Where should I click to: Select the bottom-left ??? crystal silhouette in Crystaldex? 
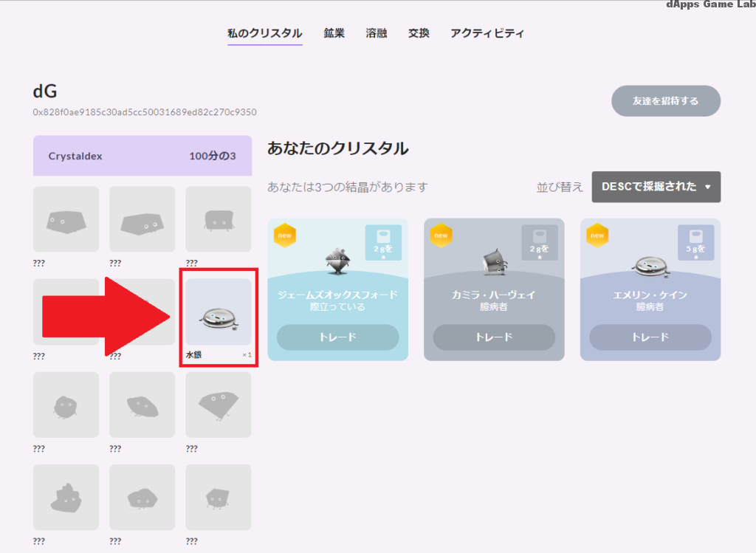[x=66, y=497]
